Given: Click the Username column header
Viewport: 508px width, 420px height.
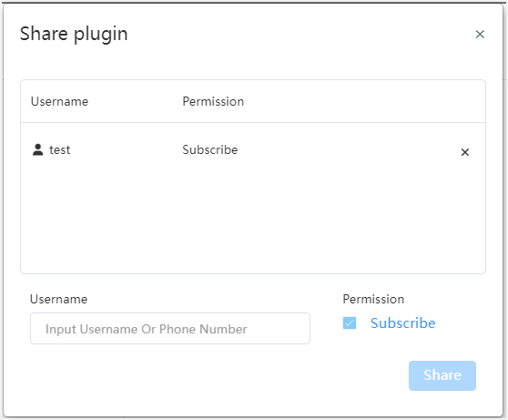Looking at the screenshot, I should tap(59, 101).
